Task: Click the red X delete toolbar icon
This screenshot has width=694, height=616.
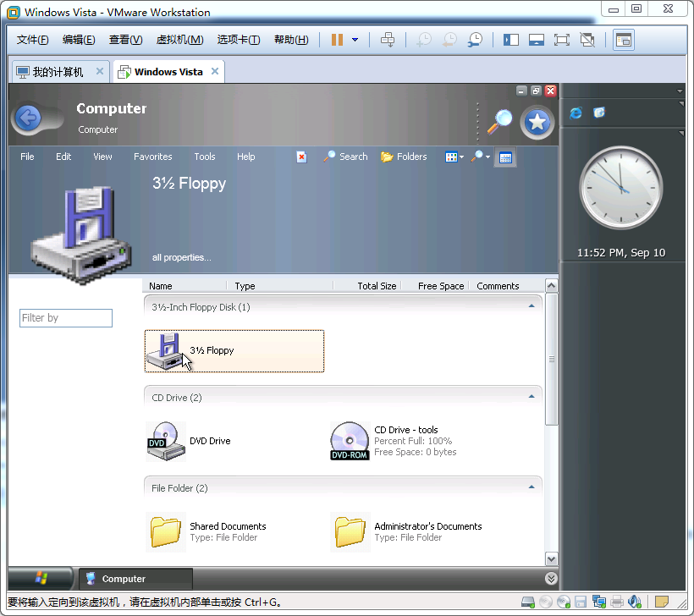Action: [x=301, y=157]
